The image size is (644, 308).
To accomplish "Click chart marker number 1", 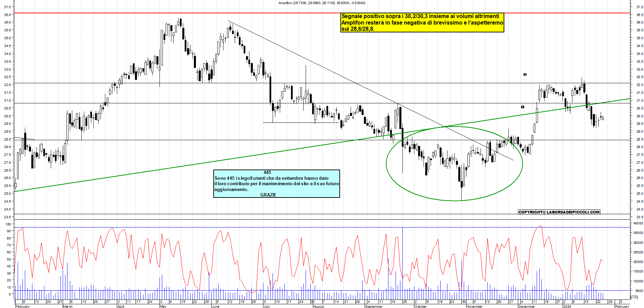I will pos(523,107).
